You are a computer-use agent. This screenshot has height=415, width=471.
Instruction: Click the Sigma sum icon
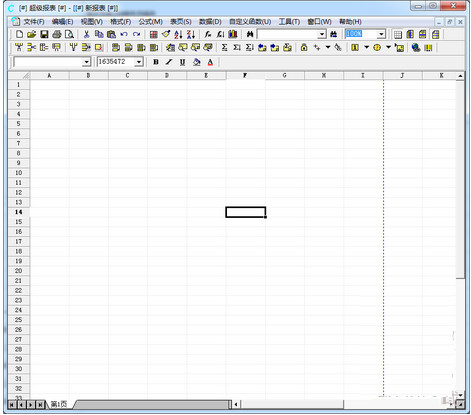coord(225,47)
